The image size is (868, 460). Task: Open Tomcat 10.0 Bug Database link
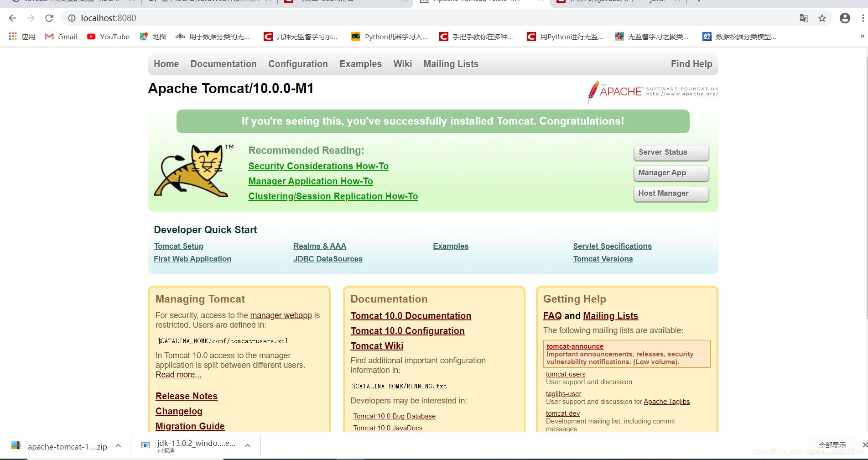394,416
